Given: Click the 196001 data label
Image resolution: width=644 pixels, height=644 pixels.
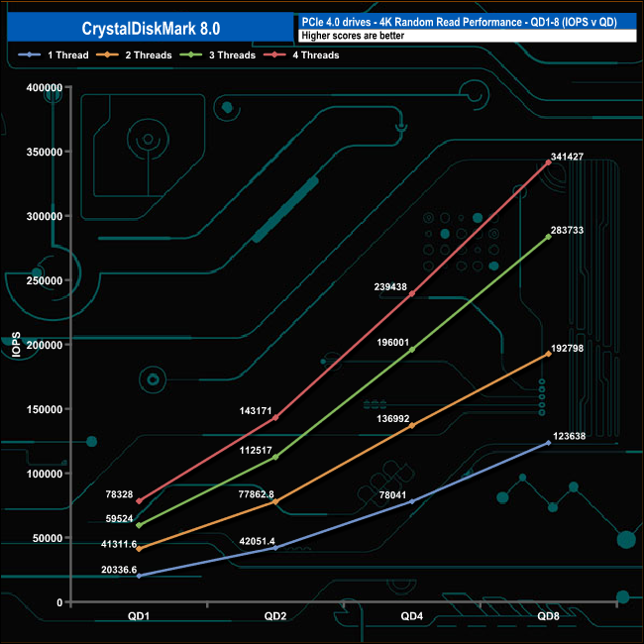Looking at the screenshot, I should pyautogui.click(x=393, y=343).
